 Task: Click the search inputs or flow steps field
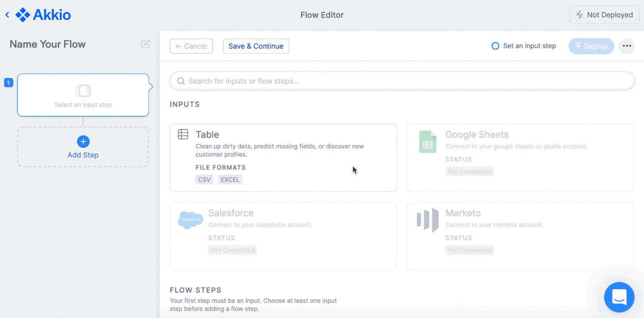click(x=402, y=81)
